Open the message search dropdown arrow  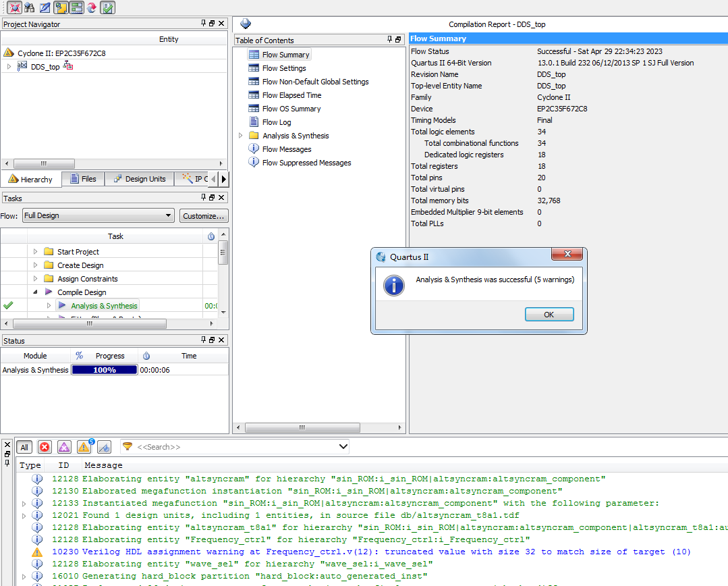[343, 446]
